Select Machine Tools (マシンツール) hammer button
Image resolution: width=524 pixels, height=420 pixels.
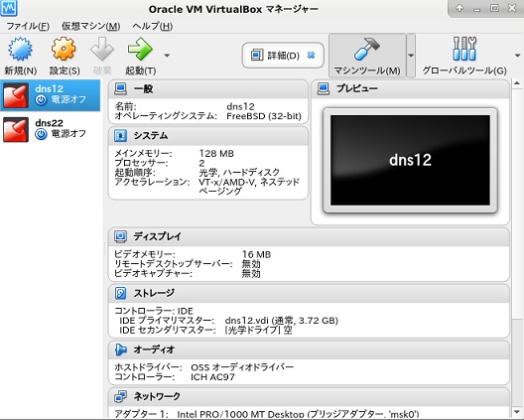[x=367, y=56]
